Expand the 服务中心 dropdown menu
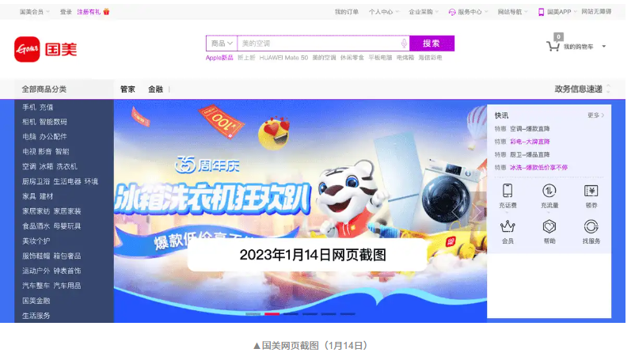The width and height of the screenshot is (635, 364). 469,12
